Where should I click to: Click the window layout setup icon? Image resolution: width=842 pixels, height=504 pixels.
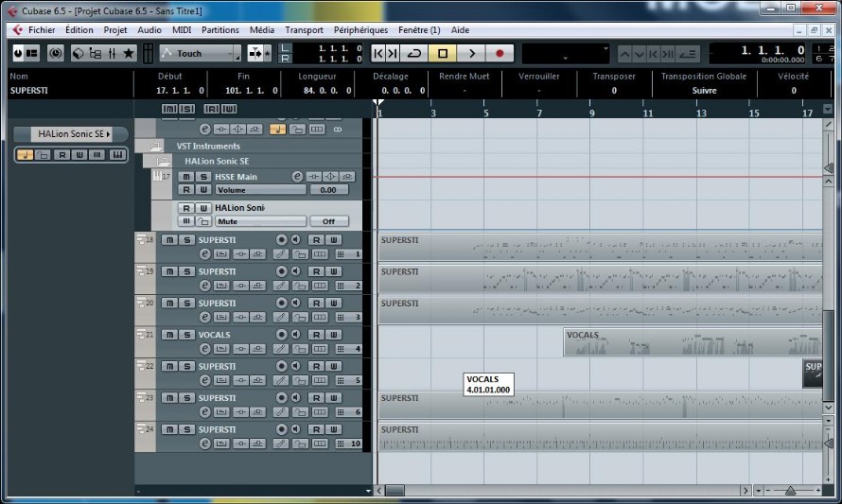[32, 53]
